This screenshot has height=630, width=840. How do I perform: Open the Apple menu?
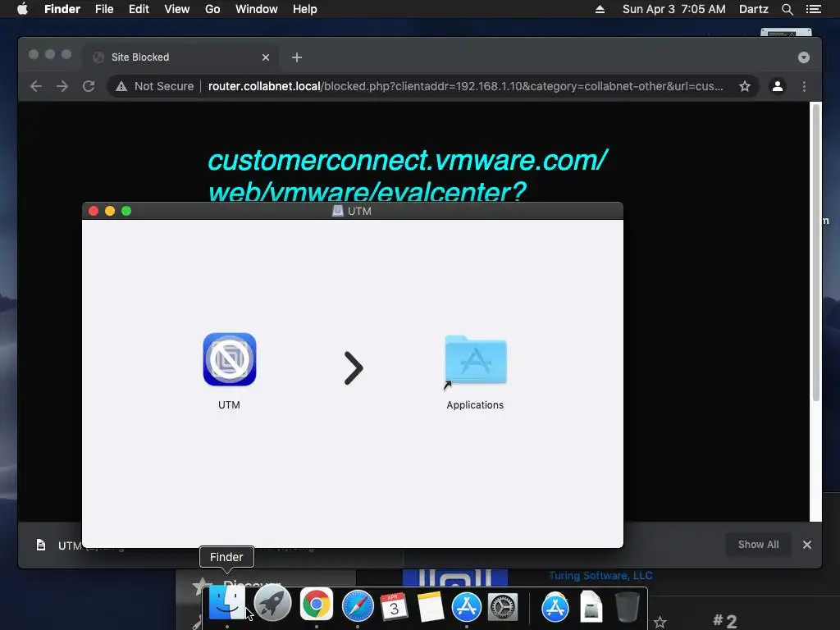pyautogui.click(x=22, y=9)
